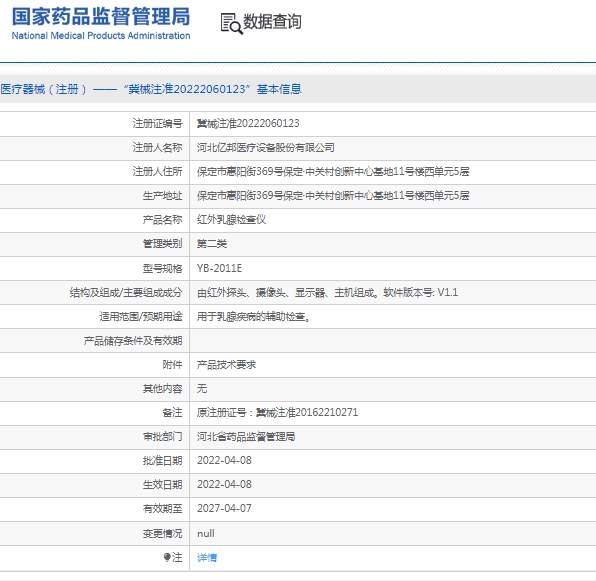
Task: Select model value YB-2011E
Action: [x=219, y=268]
